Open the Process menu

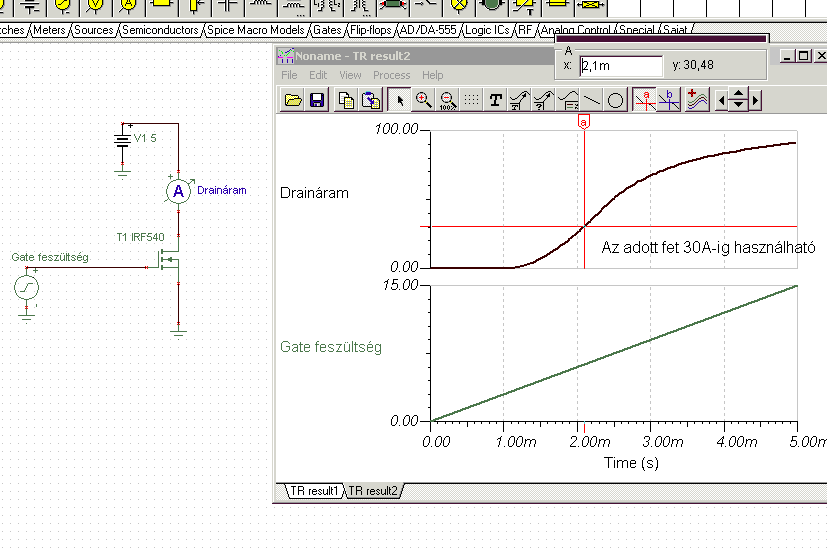click(391, 75)
